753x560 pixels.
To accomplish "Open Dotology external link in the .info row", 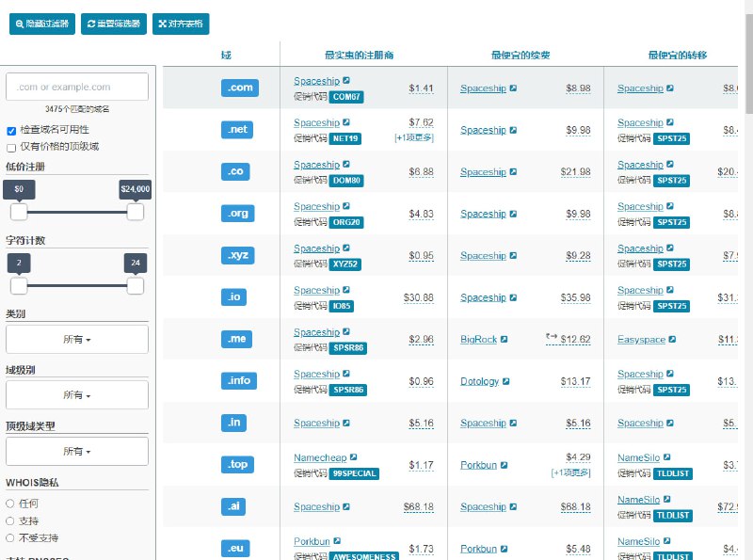I will point(508,381).
